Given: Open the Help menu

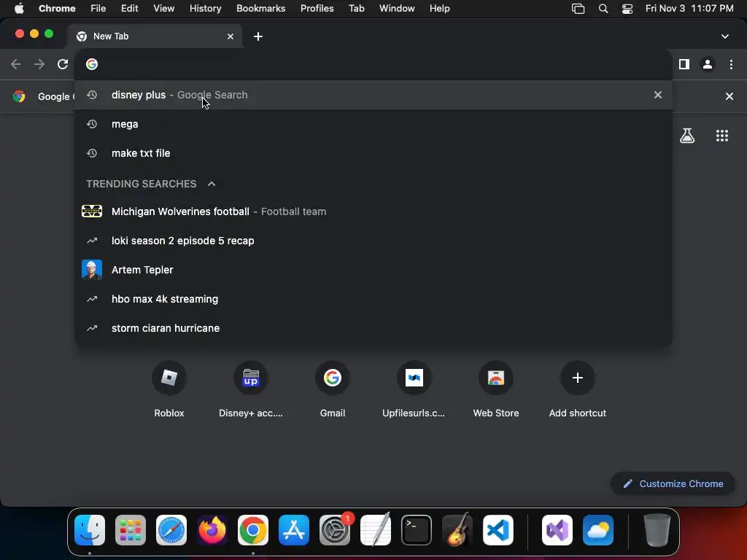Looking at the screenshot, I should tap(439, 9).
